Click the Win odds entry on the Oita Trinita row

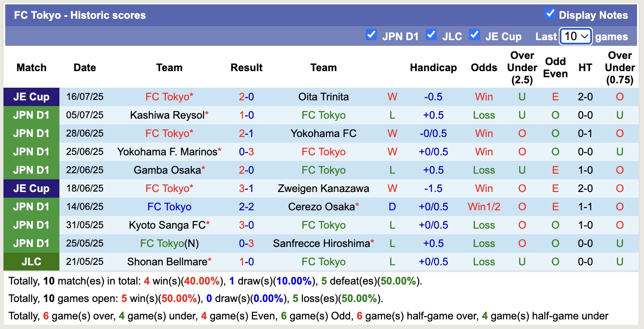pos(484,96)
